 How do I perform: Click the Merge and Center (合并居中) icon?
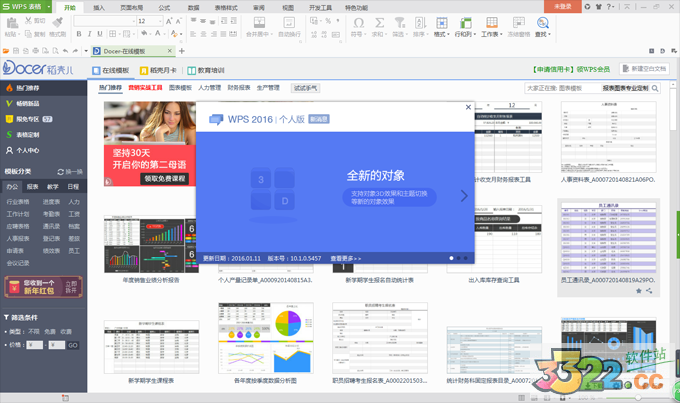click(259, 23)
